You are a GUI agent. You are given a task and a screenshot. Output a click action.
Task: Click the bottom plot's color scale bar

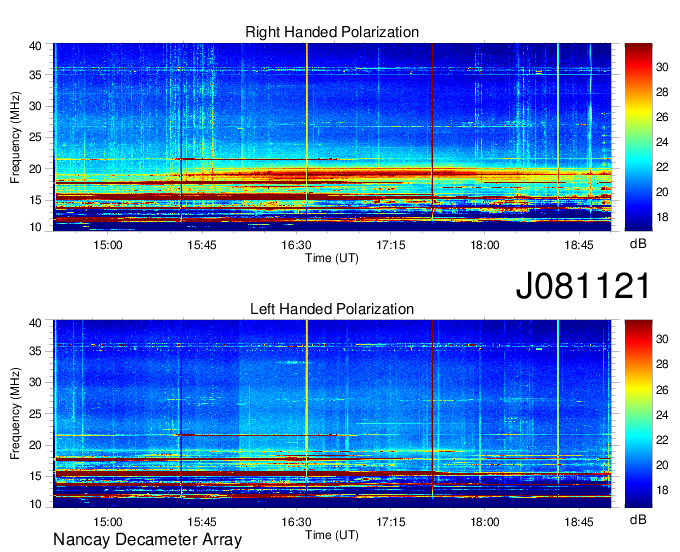point(638,414)
